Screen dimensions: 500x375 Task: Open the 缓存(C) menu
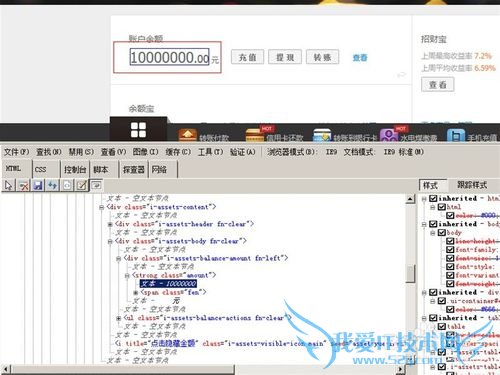coord(178,152)
